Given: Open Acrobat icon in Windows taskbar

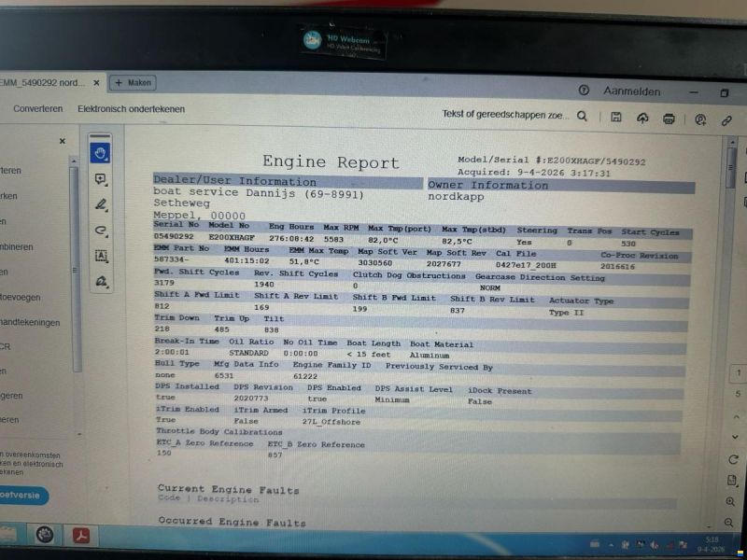Looking at the screenshot, I should tap(80, 535).
